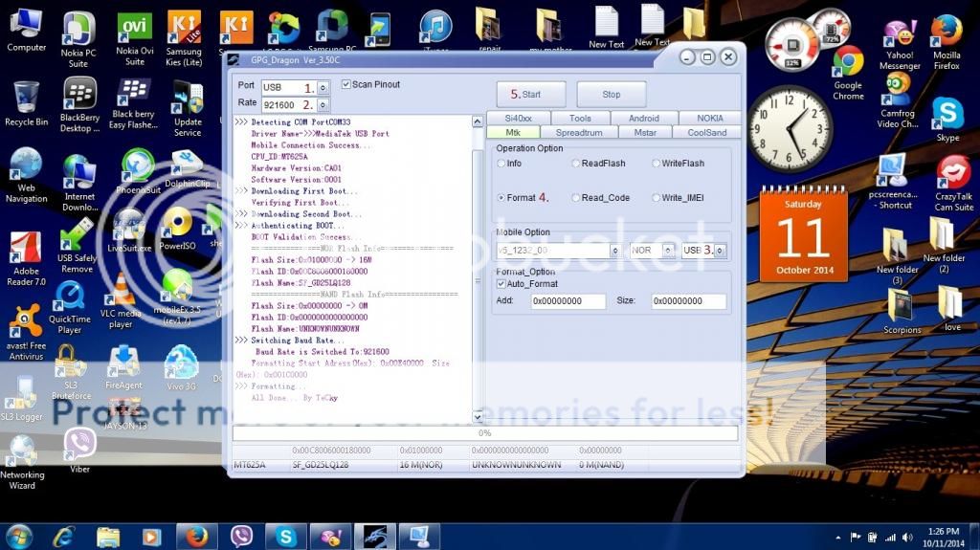
Task: Uncheck the Scan Pinout checkbox
Action: pyautogui.click(x=346, y=84)
